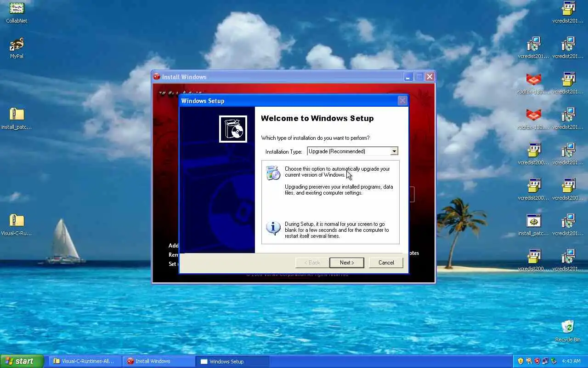Switch to Install Windows taskbar item
The height and width of the screenshot is (368, 588).
159,361
